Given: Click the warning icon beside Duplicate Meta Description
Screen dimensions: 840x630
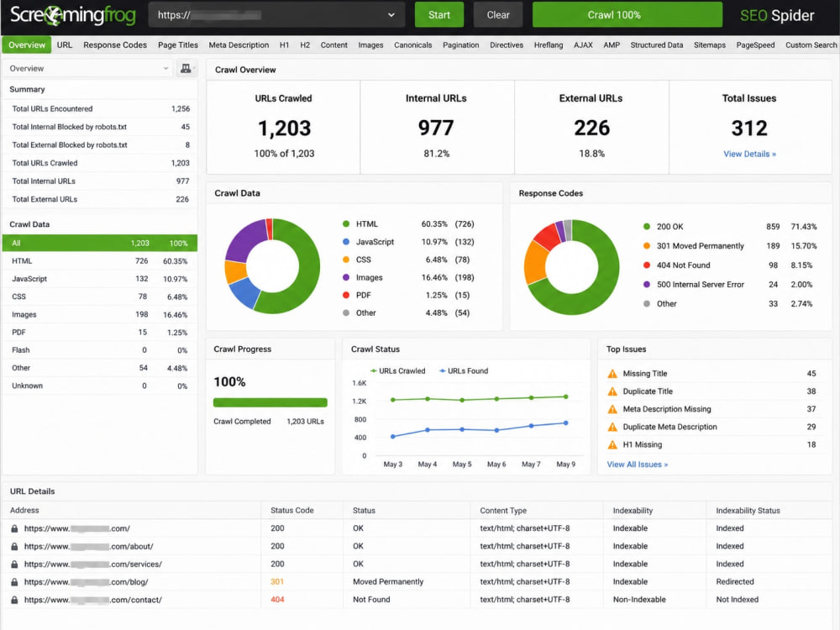Looking at the screenshot, I should [612, 427].
